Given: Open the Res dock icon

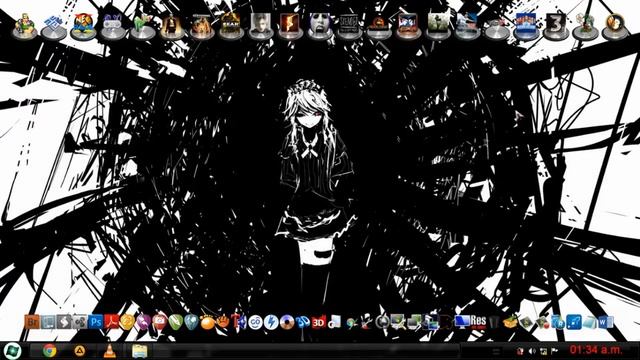Looking at the screenshot, I should [x=478, y=322].
